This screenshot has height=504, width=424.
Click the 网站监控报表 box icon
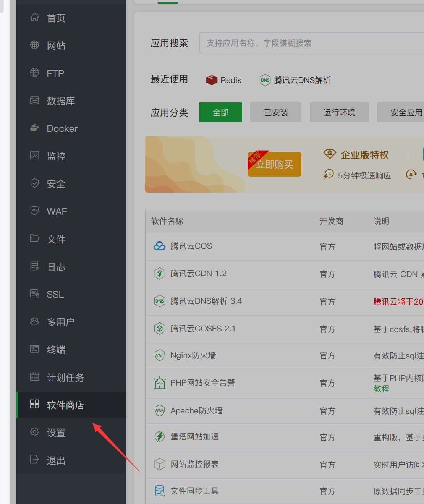(159, 464)
